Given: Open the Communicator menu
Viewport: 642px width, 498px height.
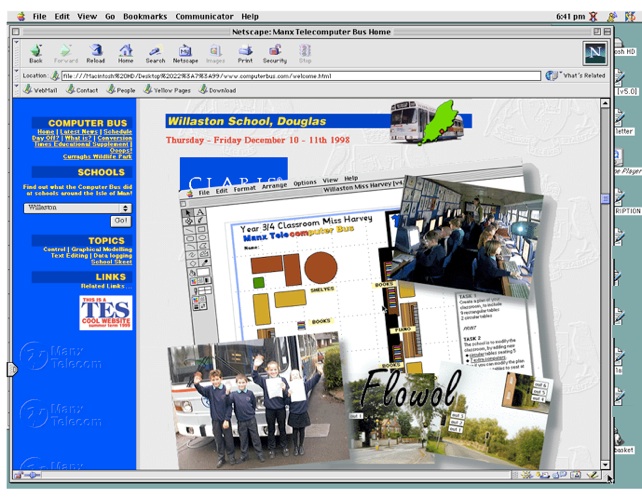Looking at the screenshot, I should click(x=205, y=17).
